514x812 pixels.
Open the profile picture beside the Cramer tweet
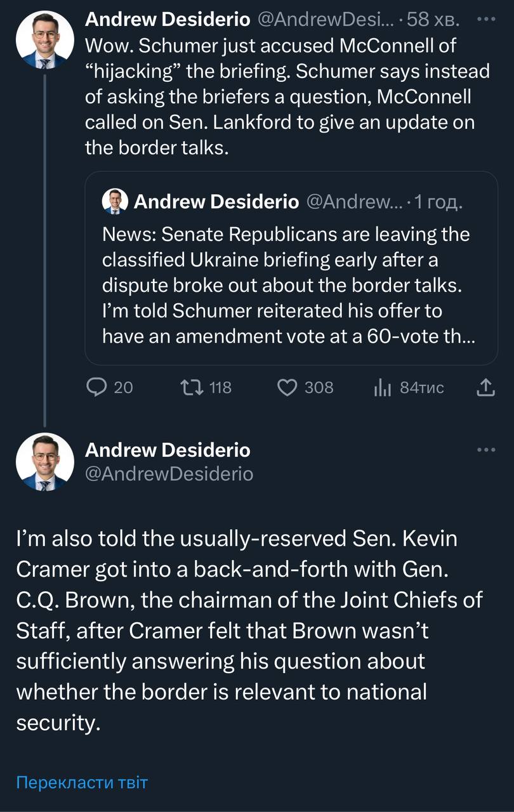pos(44,461)
